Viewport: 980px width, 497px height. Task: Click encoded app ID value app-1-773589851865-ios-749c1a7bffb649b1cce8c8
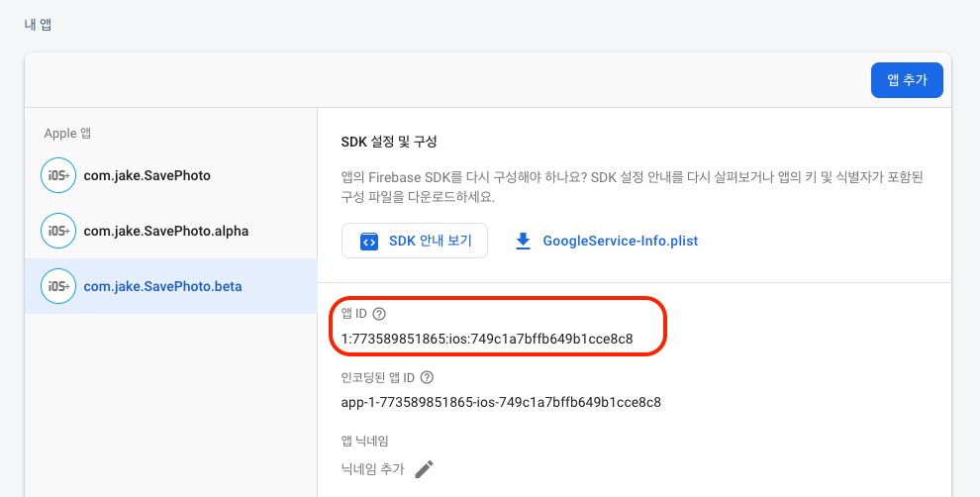point(501,402)
